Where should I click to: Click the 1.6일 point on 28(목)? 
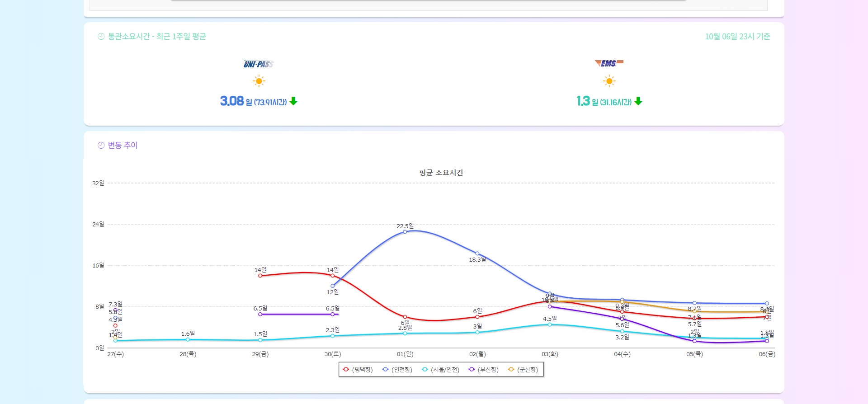188,339
